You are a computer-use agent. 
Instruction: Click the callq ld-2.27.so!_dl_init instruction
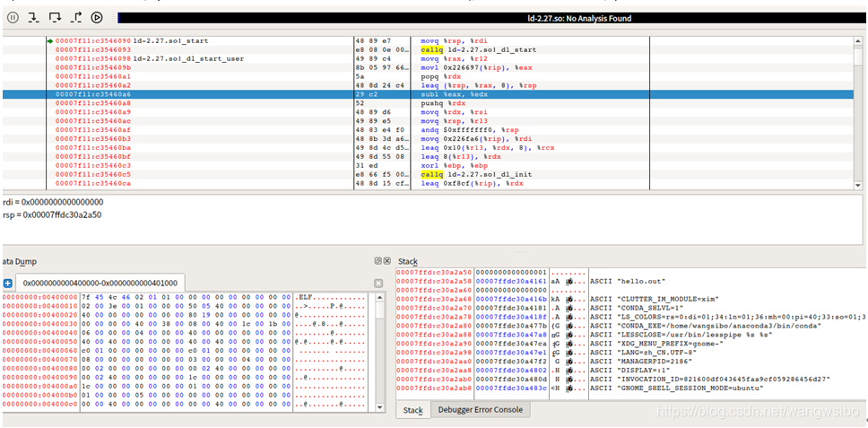point(476,174)
